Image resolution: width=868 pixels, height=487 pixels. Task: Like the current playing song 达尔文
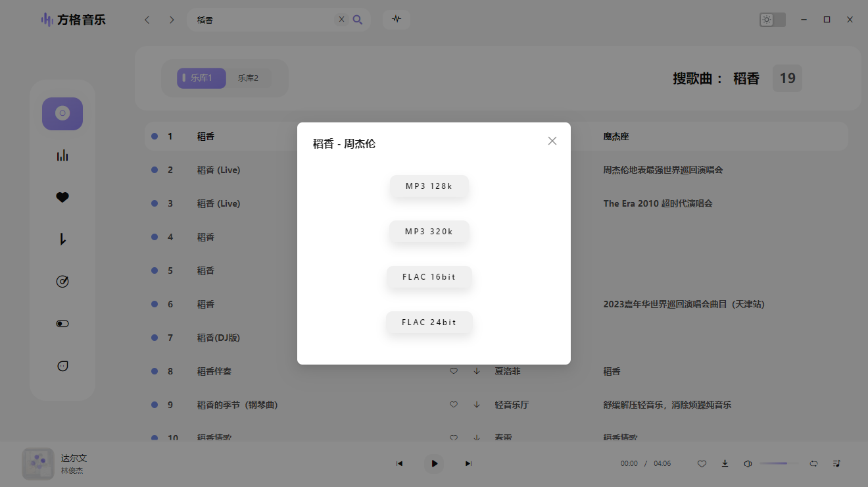[702, 463]
